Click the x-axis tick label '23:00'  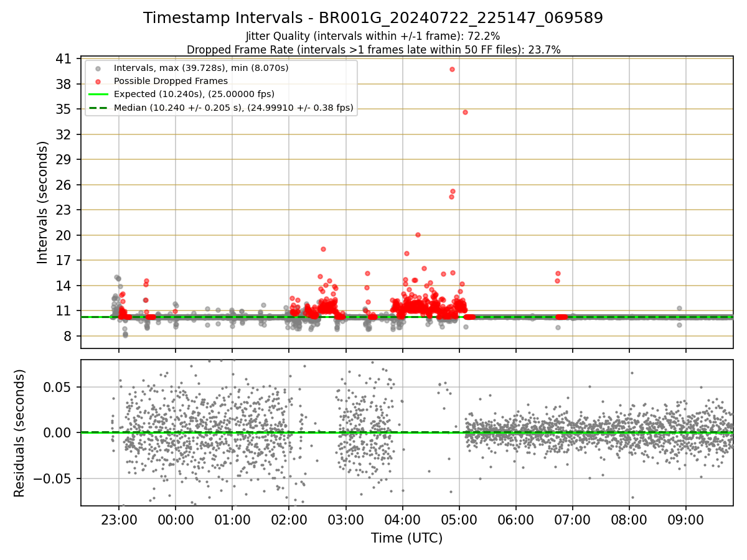point(119,519)
